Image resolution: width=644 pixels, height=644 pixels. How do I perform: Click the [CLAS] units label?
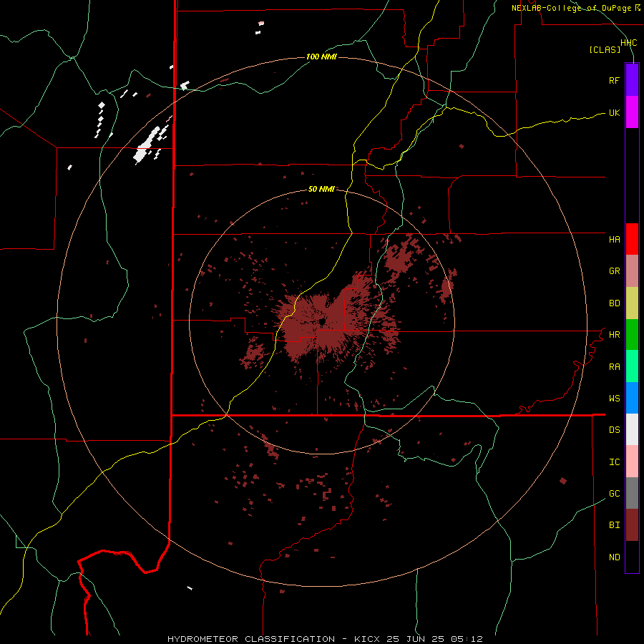[605, 49]
